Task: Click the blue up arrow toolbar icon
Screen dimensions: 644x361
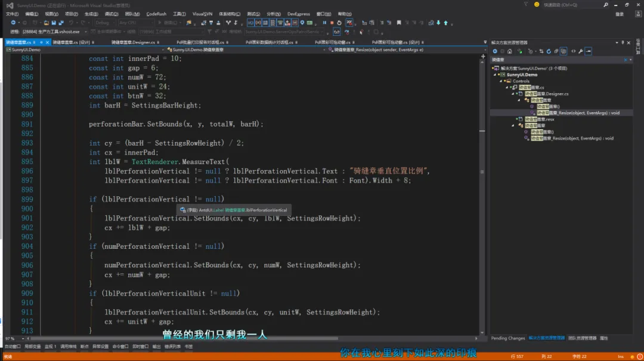Action: click(x=445, y=23)
